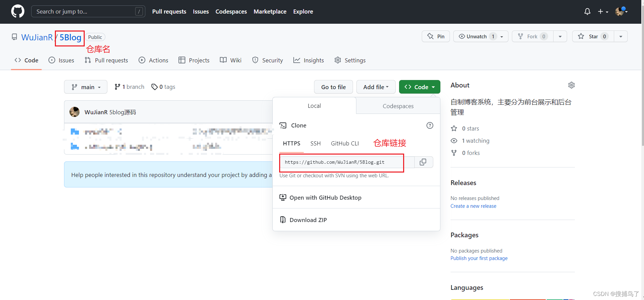
Task: Expand the Unwatch dropdown arrow
Action: click(502, 37)
